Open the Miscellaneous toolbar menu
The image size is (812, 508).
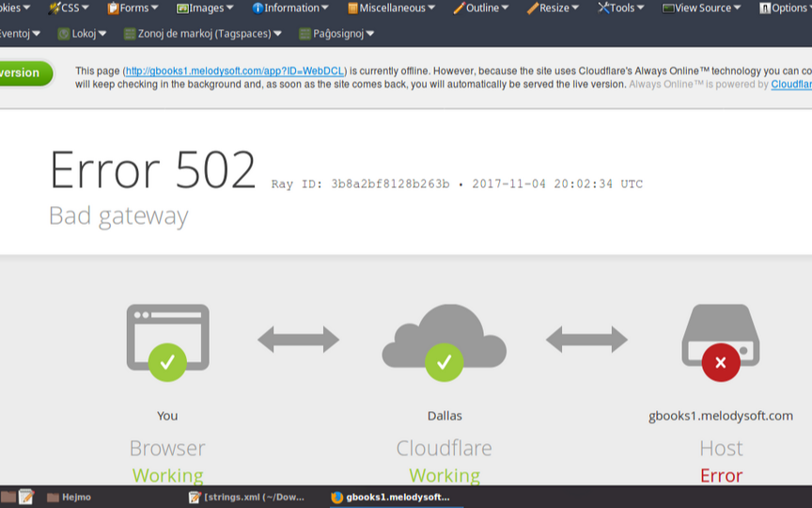391,8
